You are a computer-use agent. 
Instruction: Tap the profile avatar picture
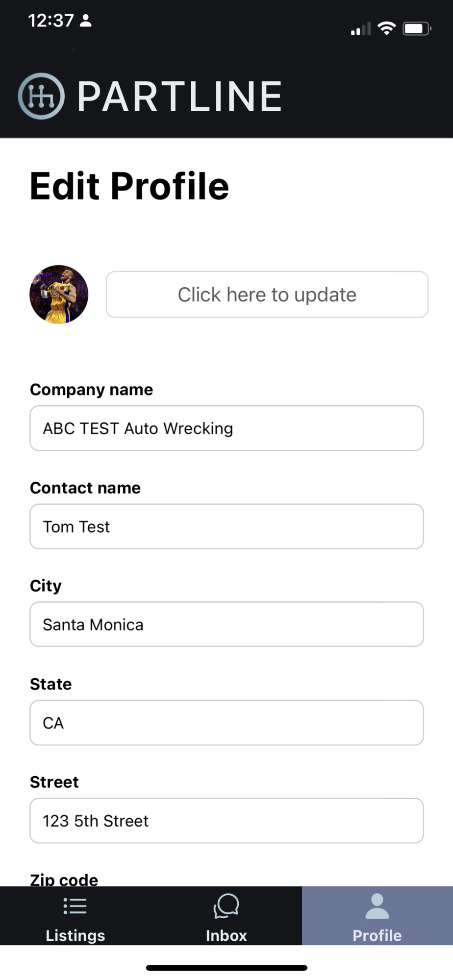click(x=59, y=294)
